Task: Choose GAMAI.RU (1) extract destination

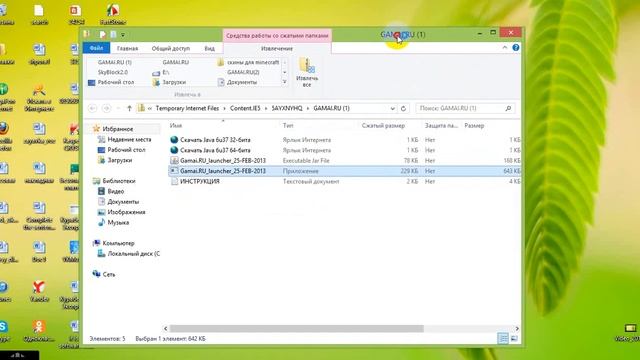Action: point(114,62)
